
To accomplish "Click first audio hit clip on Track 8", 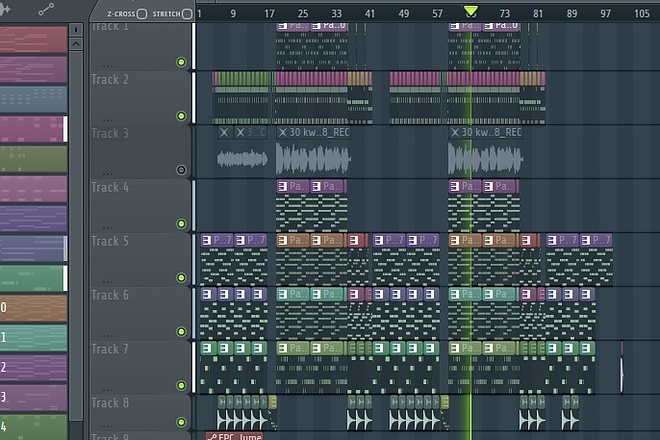I will point(222,415).
